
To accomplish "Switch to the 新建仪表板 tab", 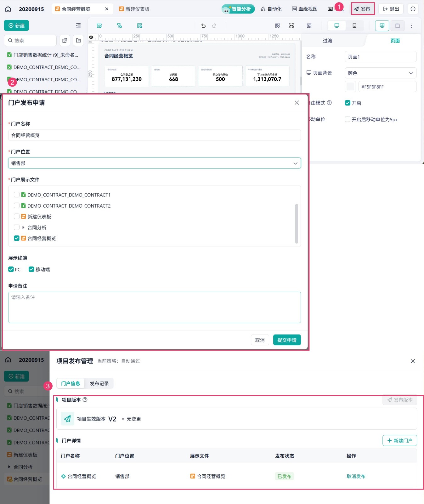I will (134, 9).
